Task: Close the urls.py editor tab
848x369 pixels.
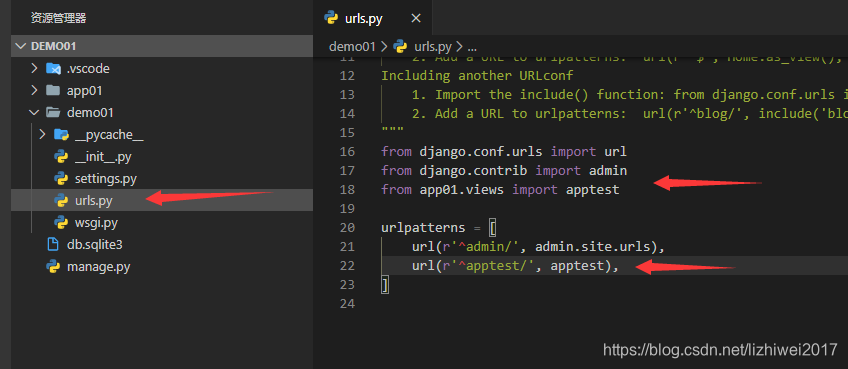Action: [x=416, y=18]
